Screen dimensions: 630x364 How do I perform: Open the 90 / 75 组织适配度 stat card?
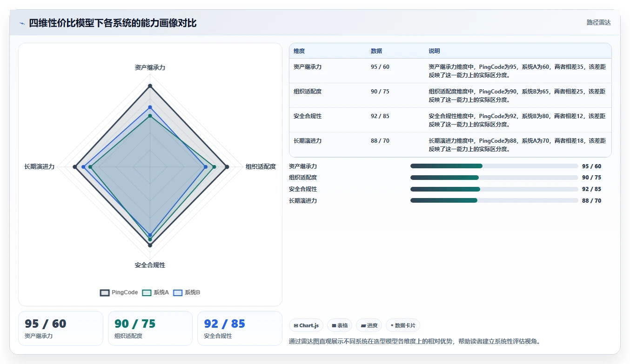150,328
